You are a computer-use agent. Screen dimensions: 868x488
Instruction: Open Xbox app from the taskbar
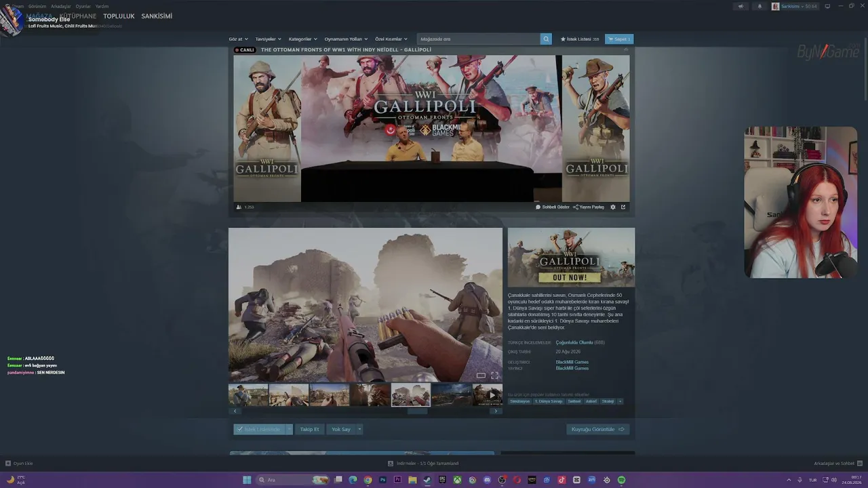457,480
